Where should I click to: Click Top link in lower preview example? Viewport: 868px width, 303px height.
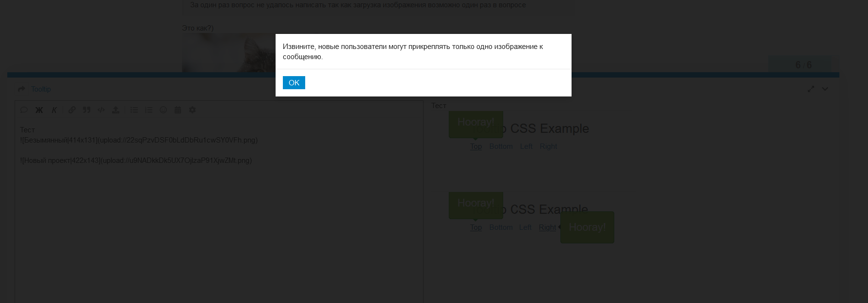click(476, 227)
